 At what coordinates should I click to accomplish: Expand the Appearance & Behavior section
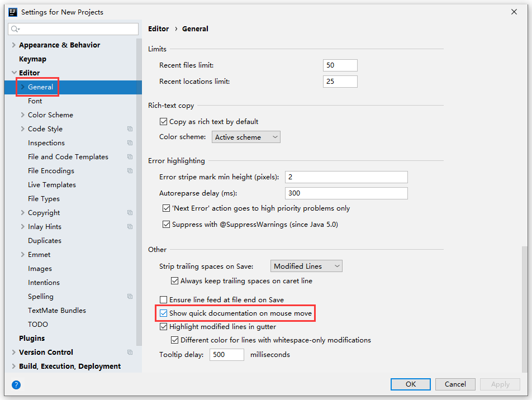14,45
